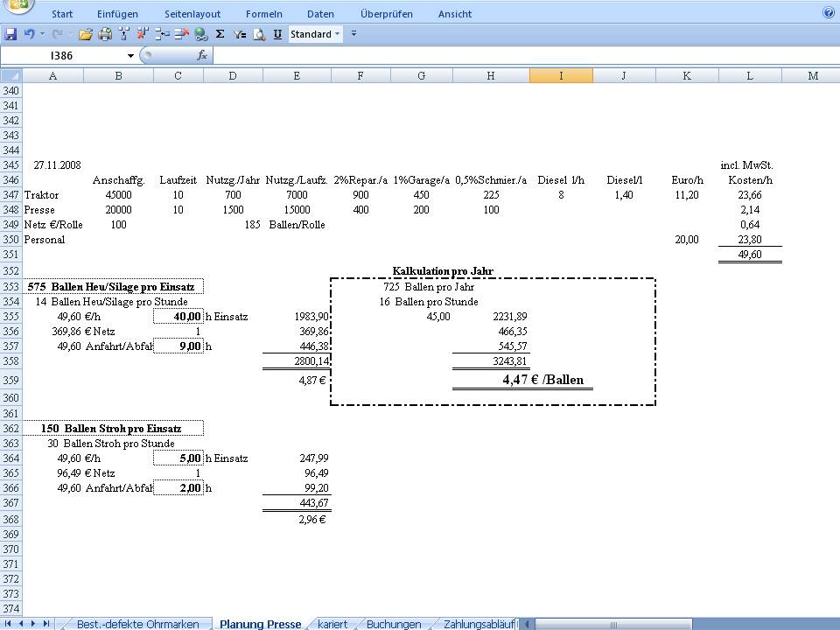Image resolution: width=840 pixels, height=630 pixels.
Task: Open the Excel help question mark
Action: pyautogui.click(x=828, y=13)
